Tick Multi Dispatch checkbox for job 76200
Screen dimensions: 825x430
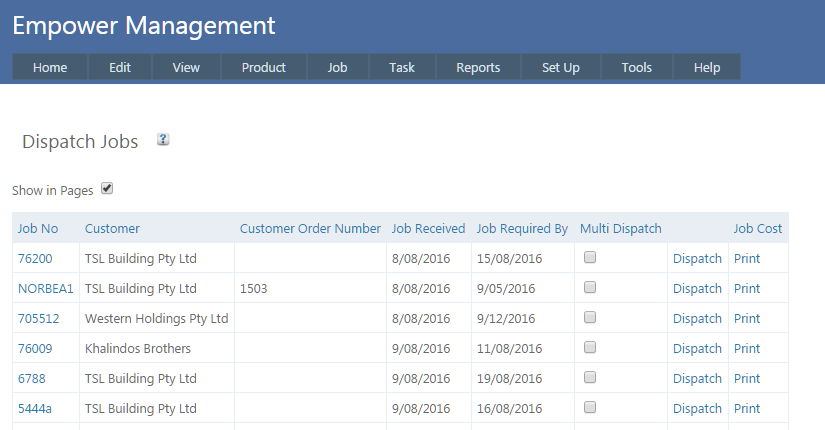coord(590,258)
